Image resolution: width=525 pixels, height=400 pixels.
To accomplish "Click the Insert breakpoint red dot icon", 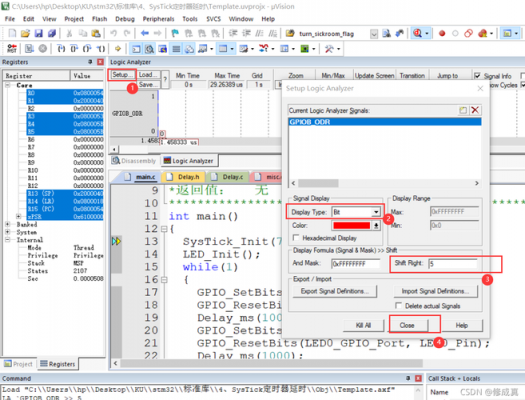I will [x=442, y=33].
